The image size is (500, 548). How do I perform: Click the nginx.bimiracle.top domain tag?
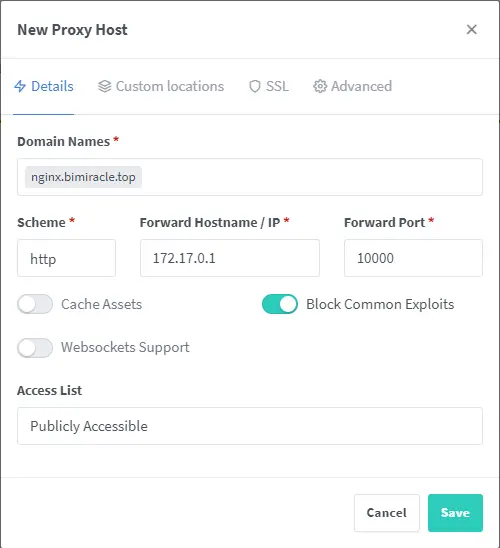tap(83, 177)
